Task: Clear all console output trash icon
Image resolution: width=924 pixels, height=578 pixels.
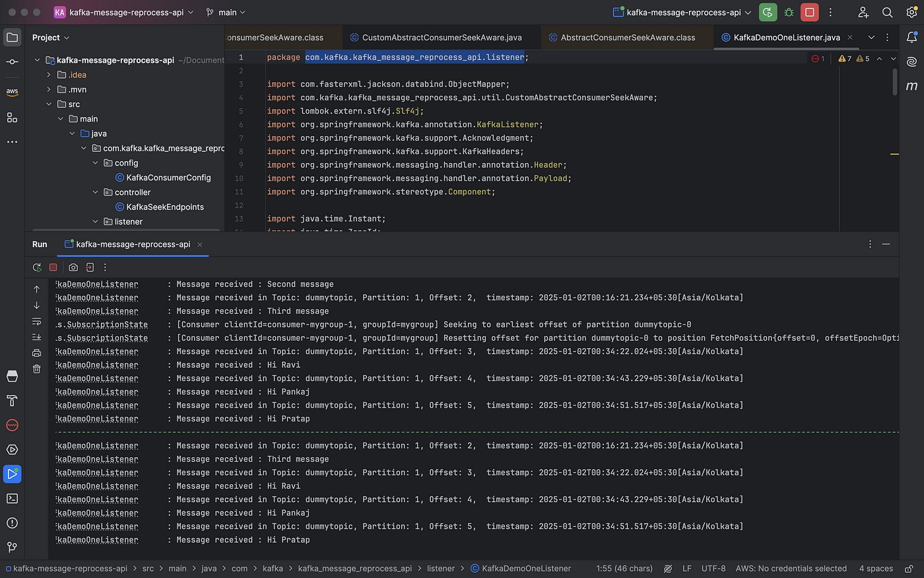Action: click(x=36, y=369)
